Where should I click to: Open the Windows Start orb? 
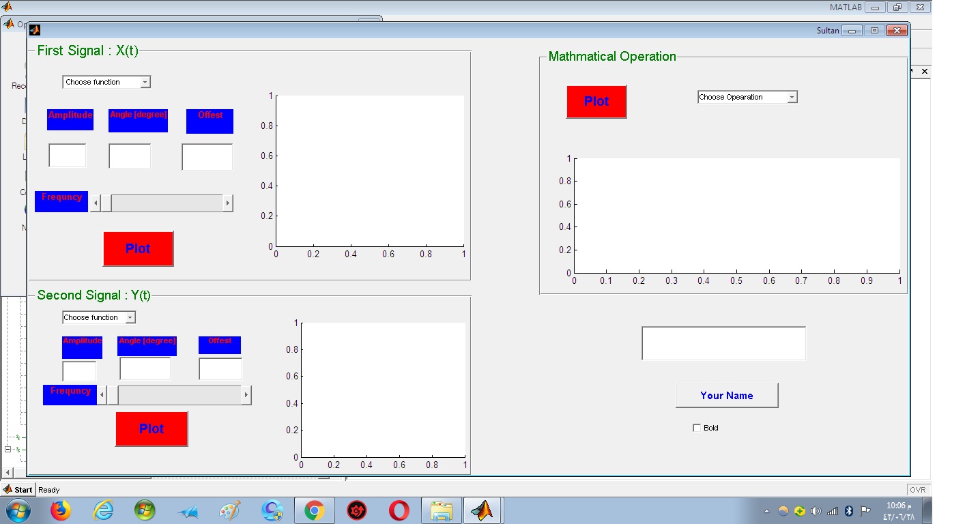pos(17,510)
